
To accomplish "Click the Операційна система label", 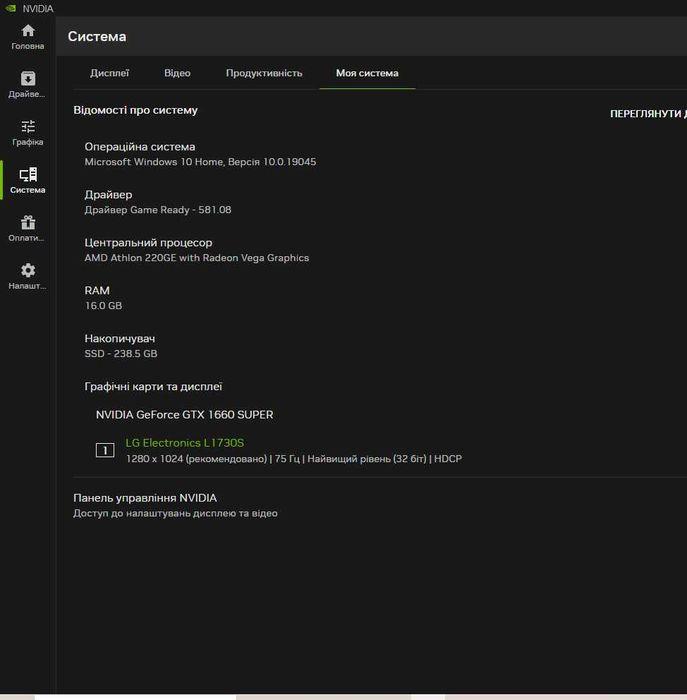I will pyautogui.click(x=140, y=146).
